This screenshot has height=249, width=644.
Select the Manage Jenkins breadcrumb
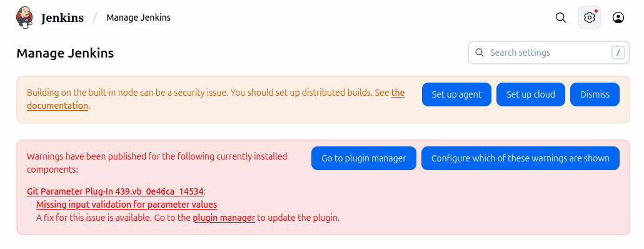click(x=138, y=18)
